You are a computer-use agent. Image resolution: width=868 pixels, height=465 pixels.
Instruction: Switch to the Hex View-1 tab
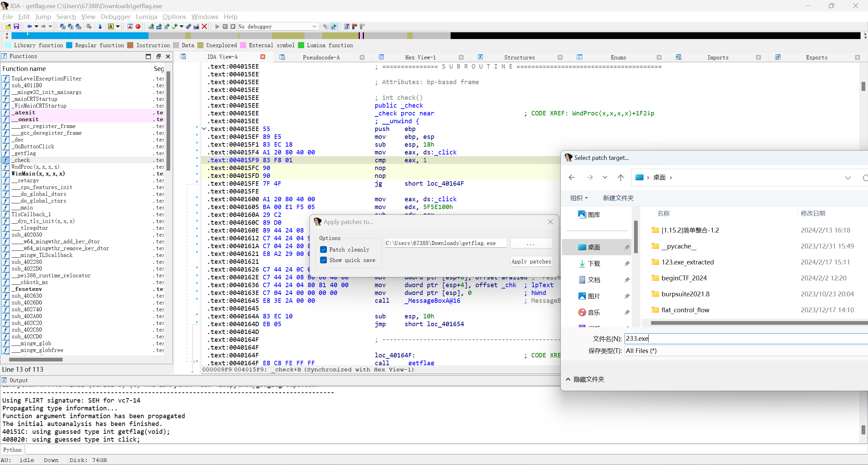click(420, 57)
